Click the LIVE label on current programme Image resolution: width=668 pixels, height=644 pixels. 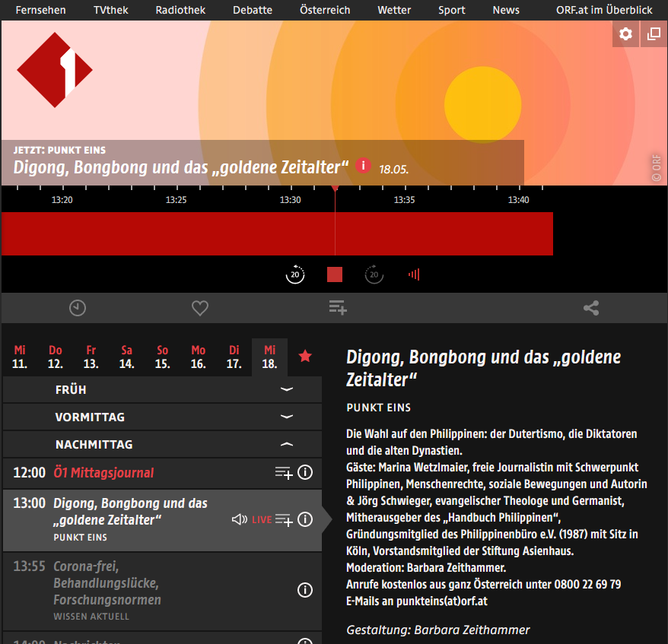coord(262,520)
